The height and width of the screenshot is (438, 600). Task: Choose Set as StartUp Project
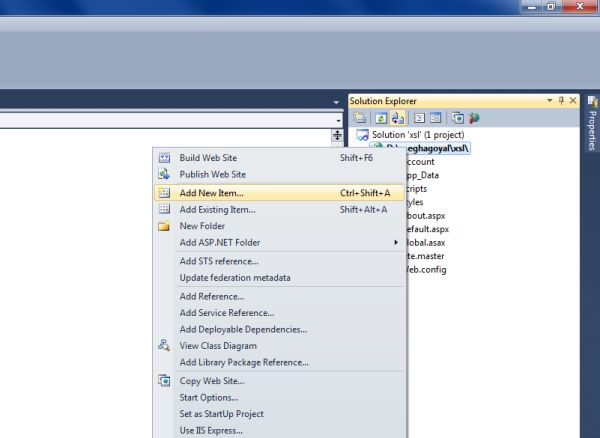tap(279, 414)
